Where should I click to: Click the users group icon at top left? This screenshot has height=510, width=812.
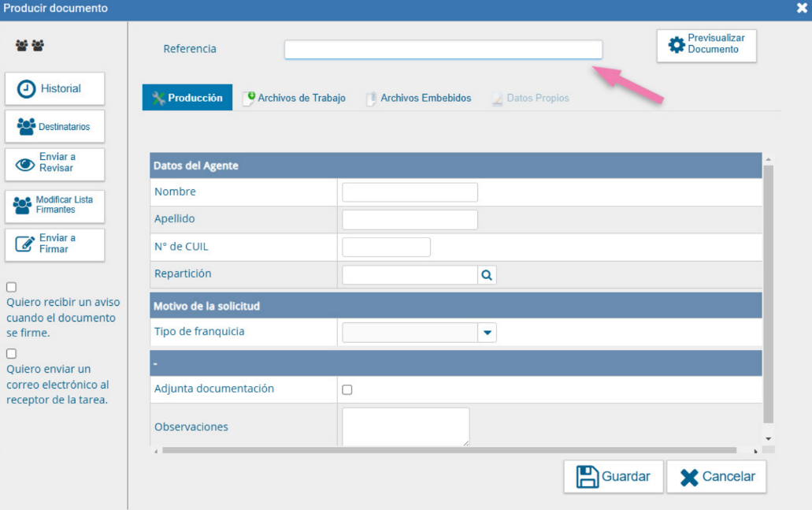click(30, 46)
